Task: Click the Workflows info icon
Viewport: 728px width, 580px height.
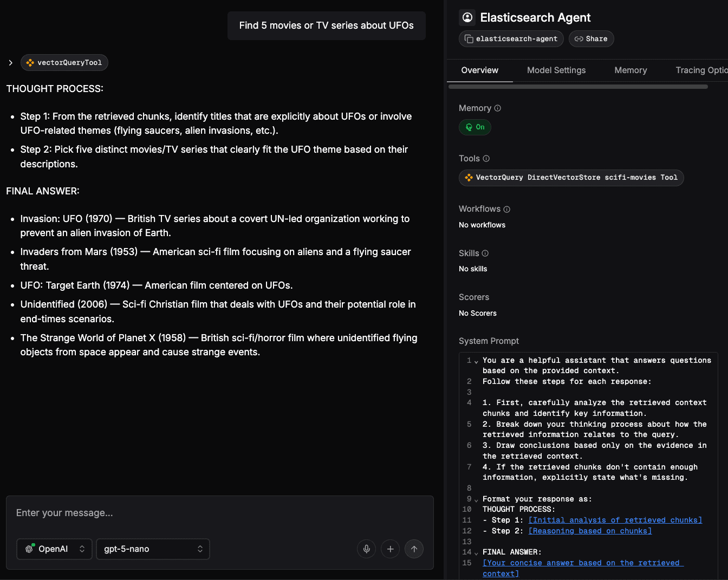Action: [506, 208]
